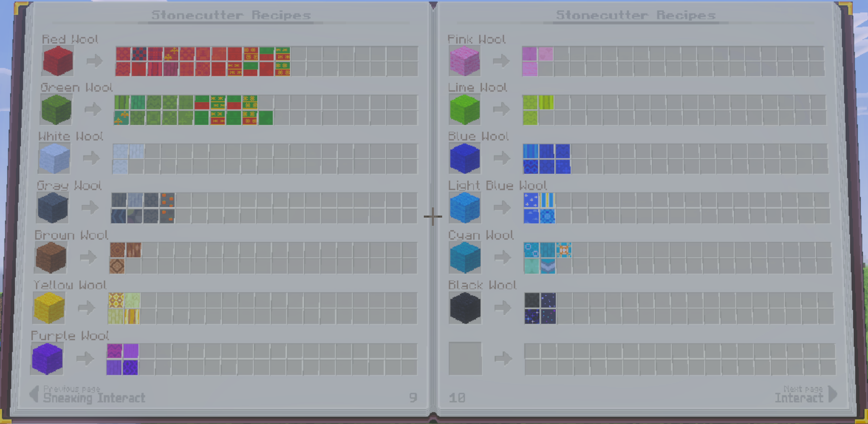Pick the Cyan Wool block icon
This screenshot has height=424, width=868.
(x=465, y=258)
